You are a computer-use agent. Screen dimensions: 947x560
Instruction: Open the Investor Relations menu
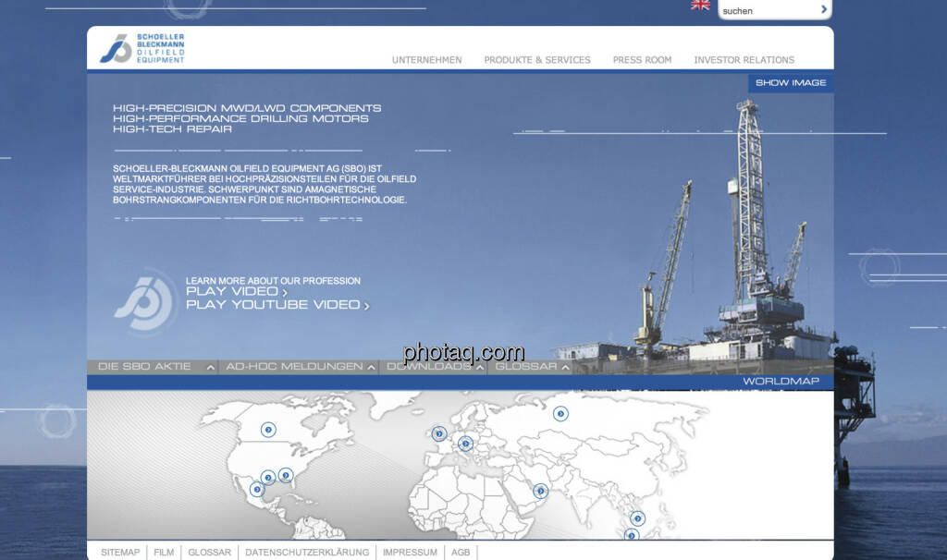coord(744,60)
